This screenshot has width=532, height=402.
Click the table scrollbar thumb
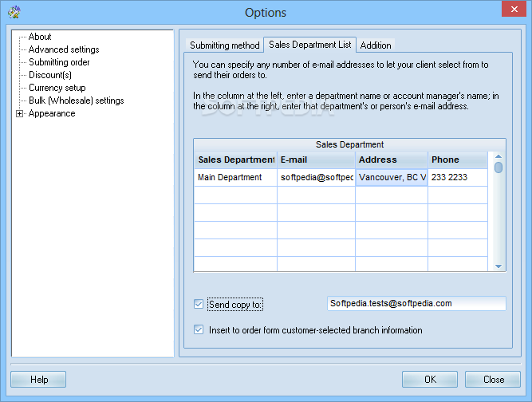pos(498,167)
